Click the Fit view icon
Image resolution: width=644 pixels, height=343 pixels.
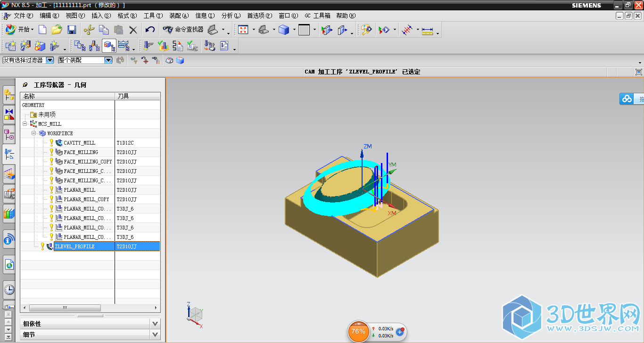pyautogui.click(x=243, y=30)
